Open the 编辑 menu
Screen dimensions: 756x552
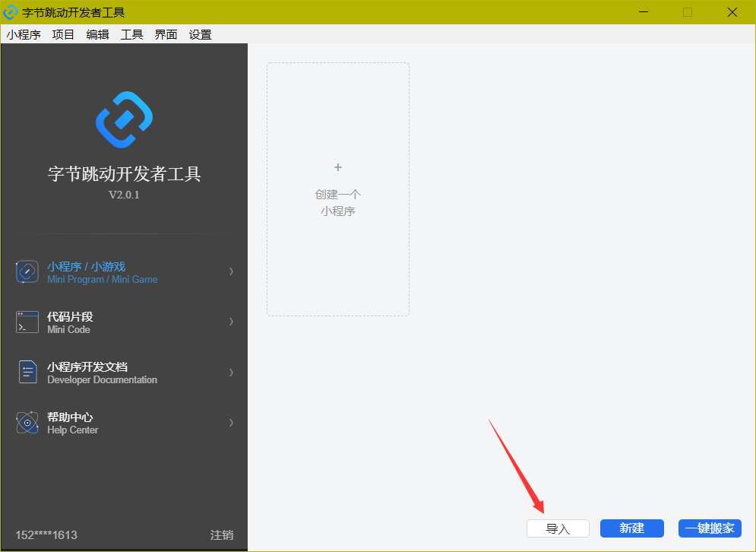pos(97,35)
